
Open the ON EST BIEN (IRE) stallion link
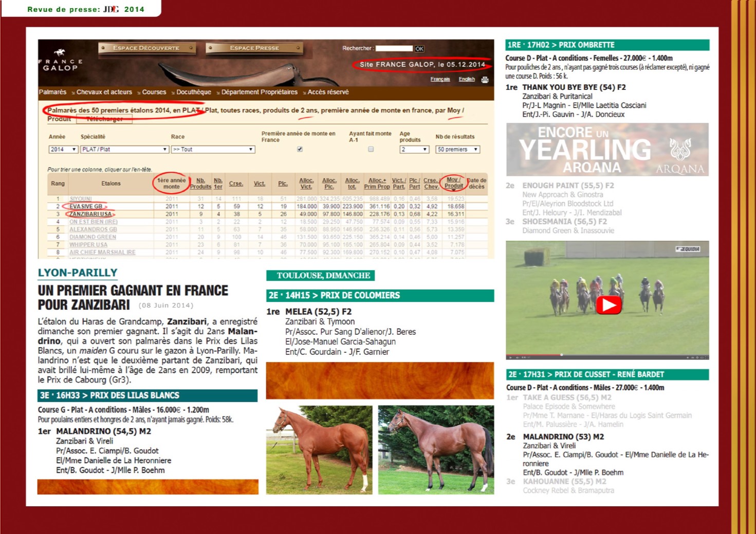click(94, 222)
